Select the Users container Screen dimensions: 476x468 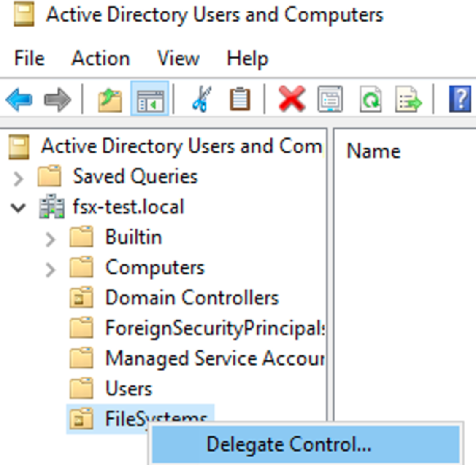129,388
